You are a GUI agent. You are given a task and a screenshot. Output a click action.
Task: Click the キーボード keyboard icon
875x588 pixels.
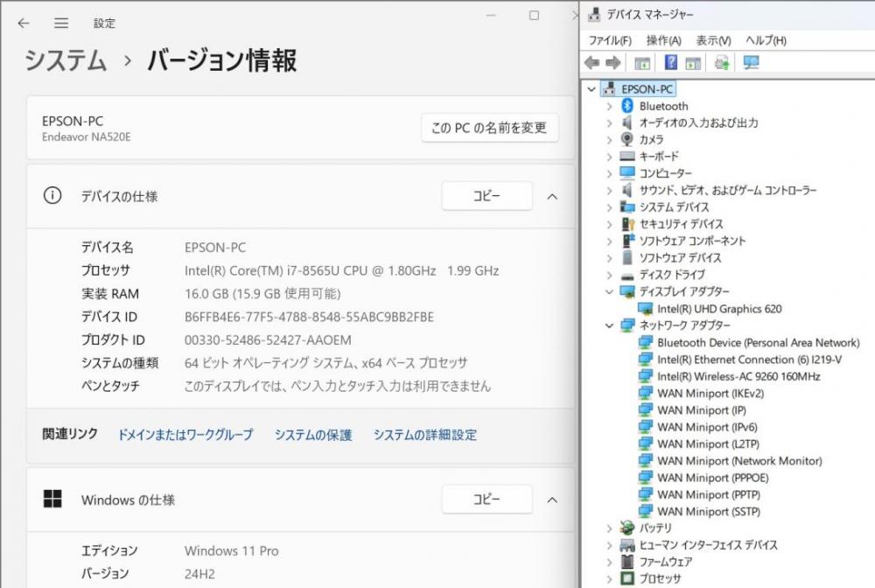[x=627, y=157]
